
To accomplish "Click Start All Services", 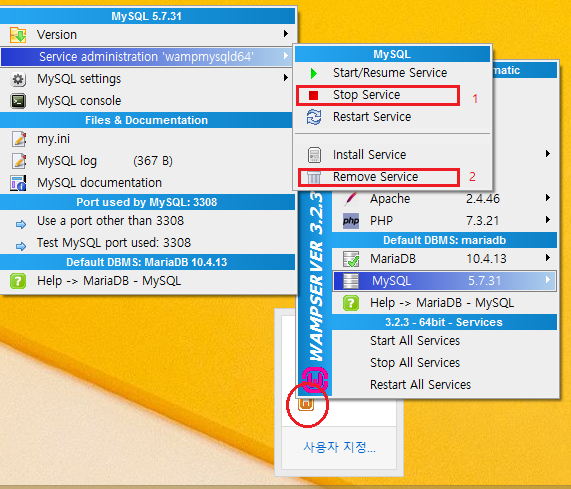I will point(444,341).
